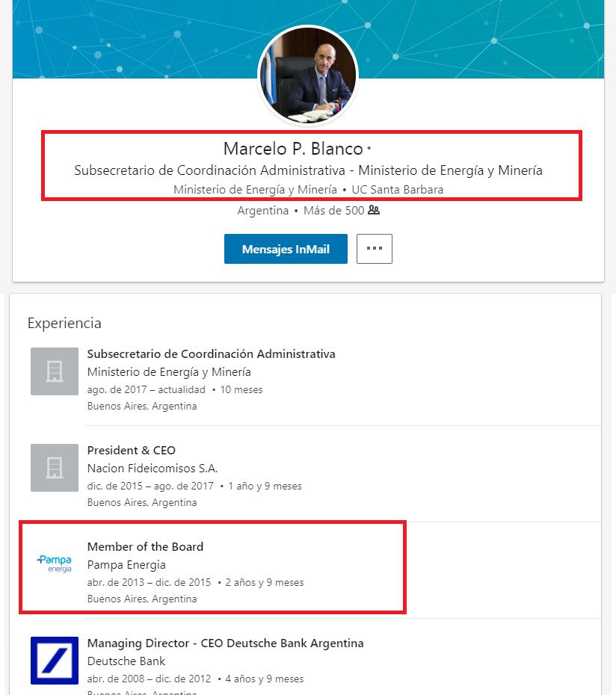Click the Pampa Energia company name
The image size is (616, 695).
click(126, 565)
